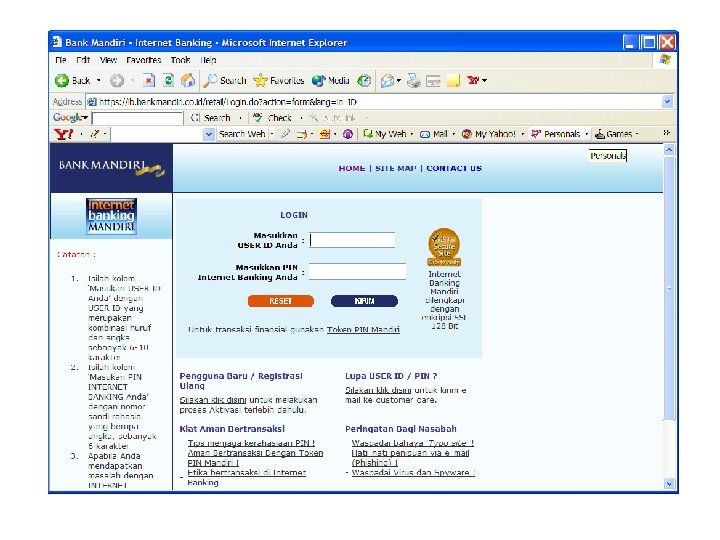Expand the address bar URL dropdown
The width and height of the screenshot is (720, 540).
[x=668, y=101]
